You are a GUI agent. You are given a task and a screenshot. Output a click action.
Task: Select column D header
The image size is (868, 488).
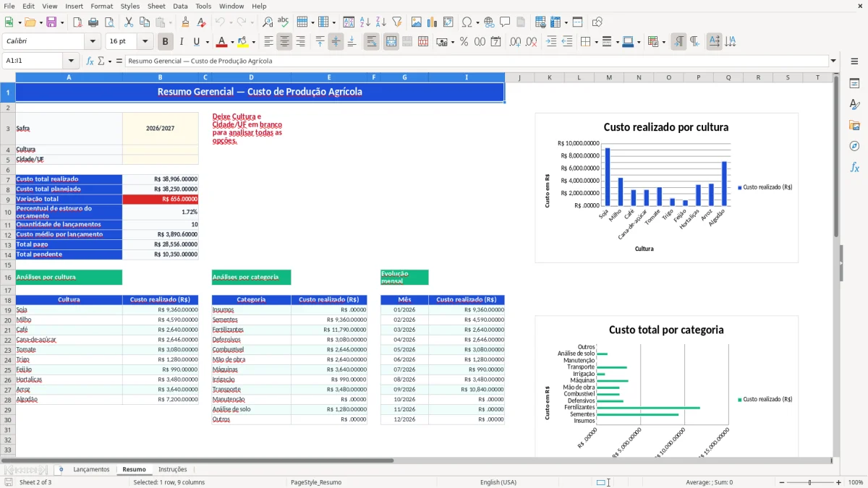point(251,77)
